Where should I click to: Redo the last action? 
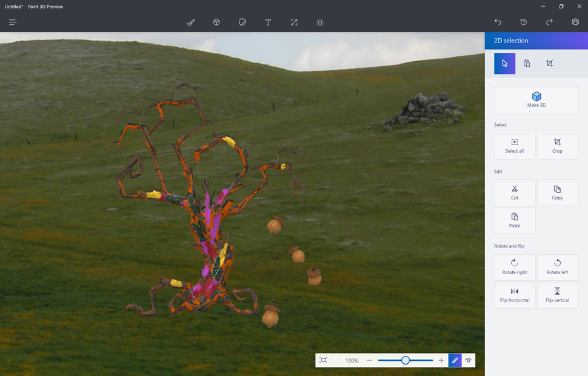click(549, 22)
